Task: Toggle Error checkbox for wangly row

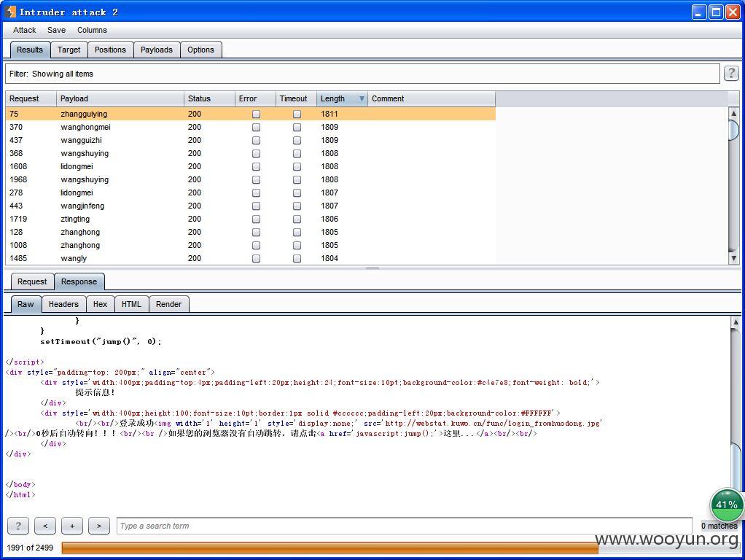Action: click(x=256, y=258)
